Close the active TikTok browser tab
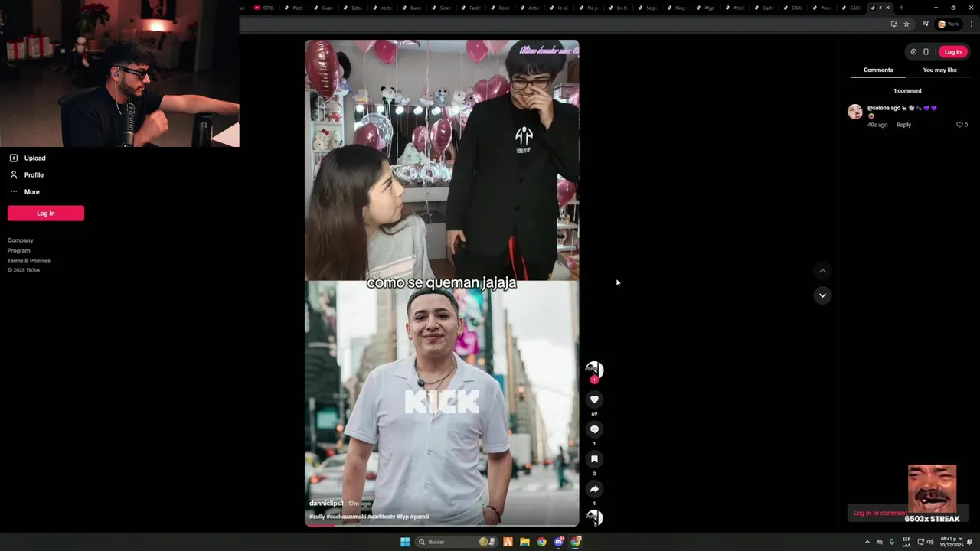 click(888, 8)
